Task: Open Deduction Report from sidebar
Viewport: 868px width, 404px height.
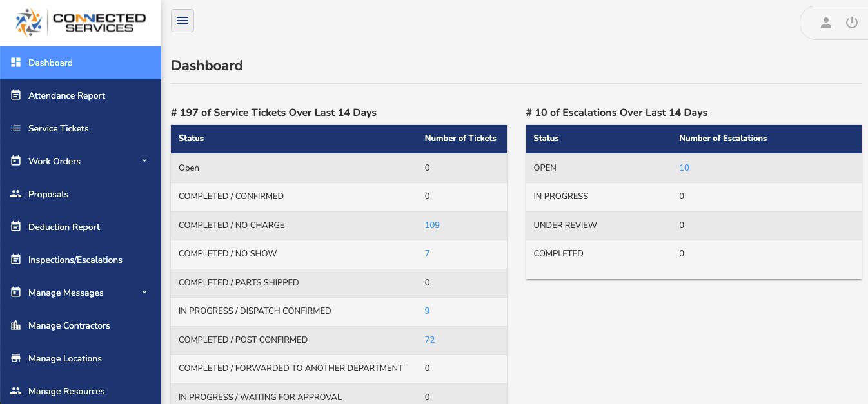Action: point(81,227)
